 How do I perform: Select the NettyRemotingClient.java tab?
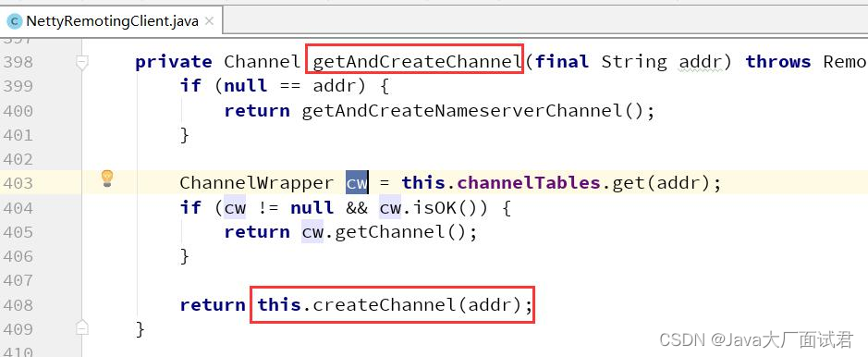111,21
